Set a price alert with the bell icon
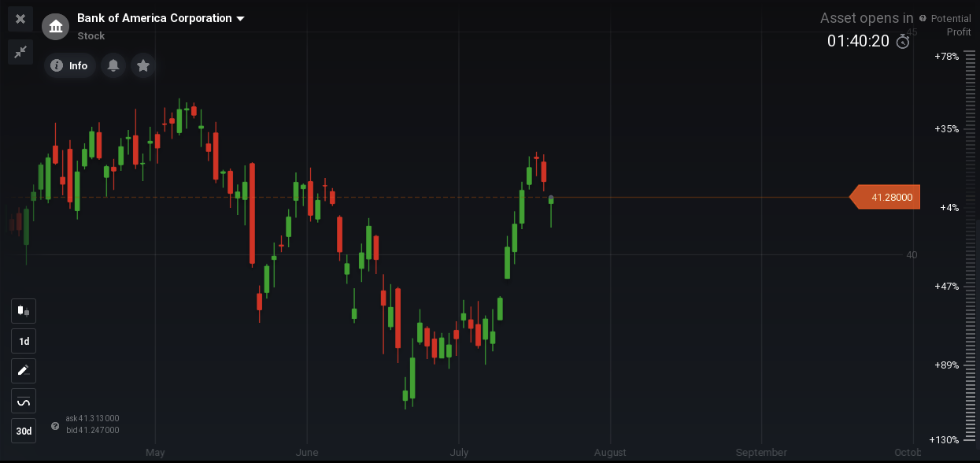The image size is (980, 463). 113,66
